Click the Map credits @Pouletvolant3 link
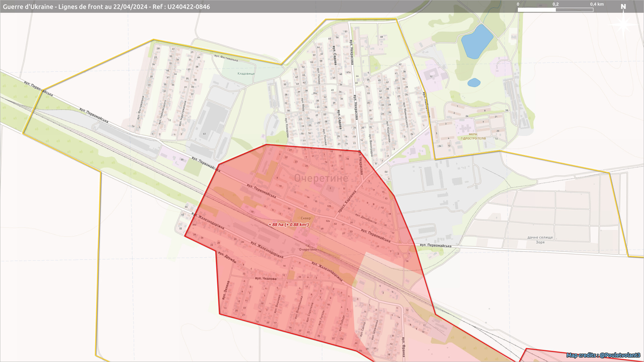The image size is (644, 362). point(603,355)
